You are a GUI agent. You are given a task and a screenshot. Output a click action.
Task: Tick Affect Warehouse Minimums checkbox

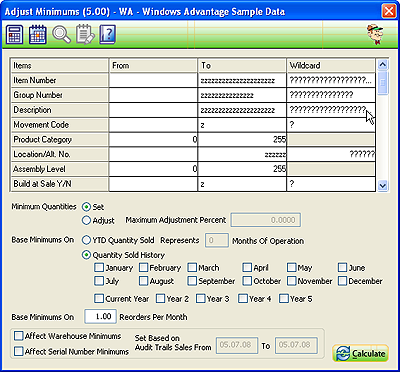pos(19,336)
